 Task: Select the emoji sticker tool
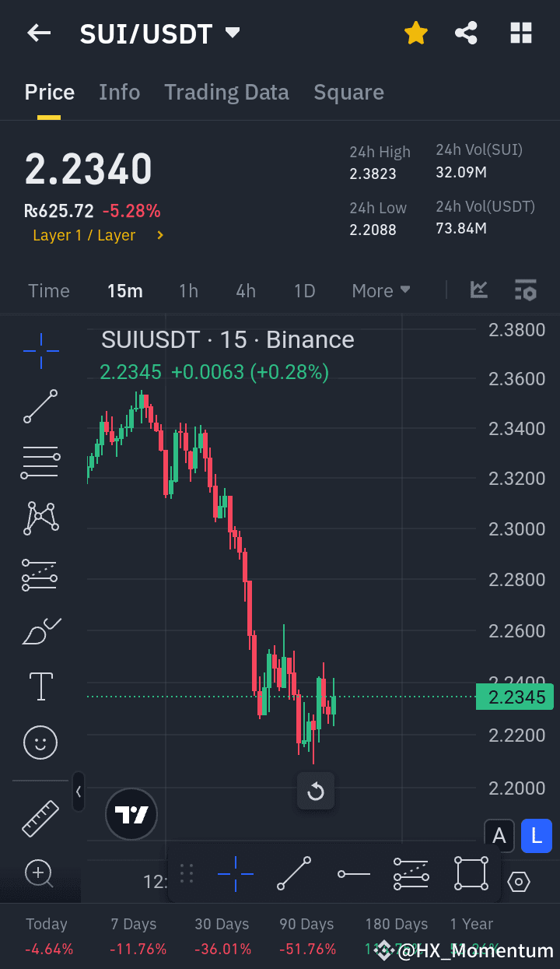[x=40, y=743]
